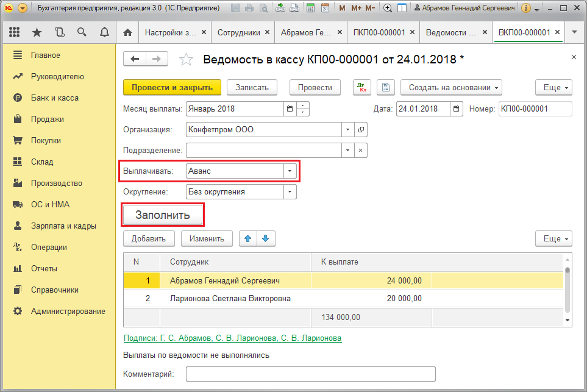
Task: Move row up with blue arrow
Action: tap(248, 238)
